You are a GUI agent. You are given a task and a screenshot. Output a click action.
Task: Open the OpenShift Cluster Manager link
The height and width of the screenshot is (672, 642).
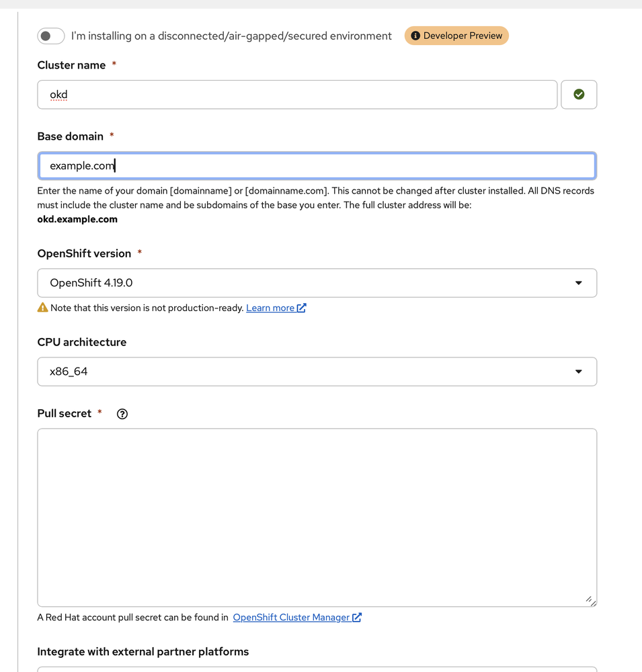point(291,618)
